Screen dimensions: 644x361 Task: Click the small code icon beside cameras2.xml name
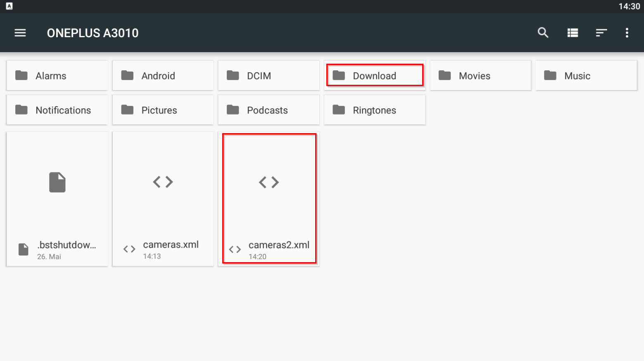[235, 249]
